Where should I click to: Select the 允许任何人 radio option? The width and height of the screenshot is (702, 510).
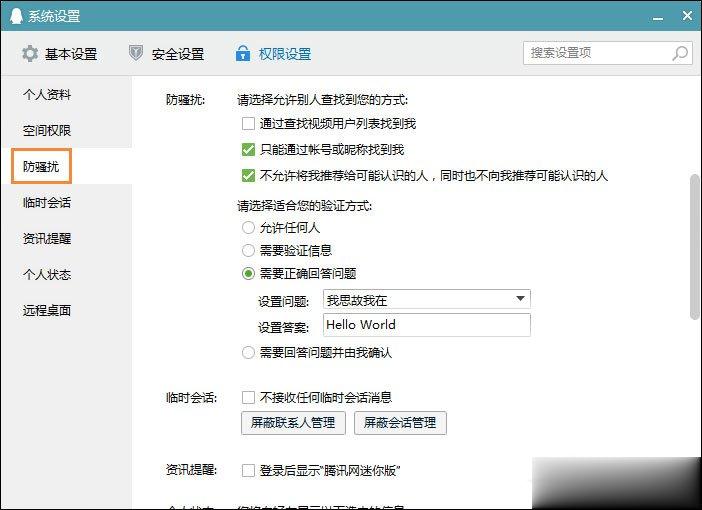(248, 227)
